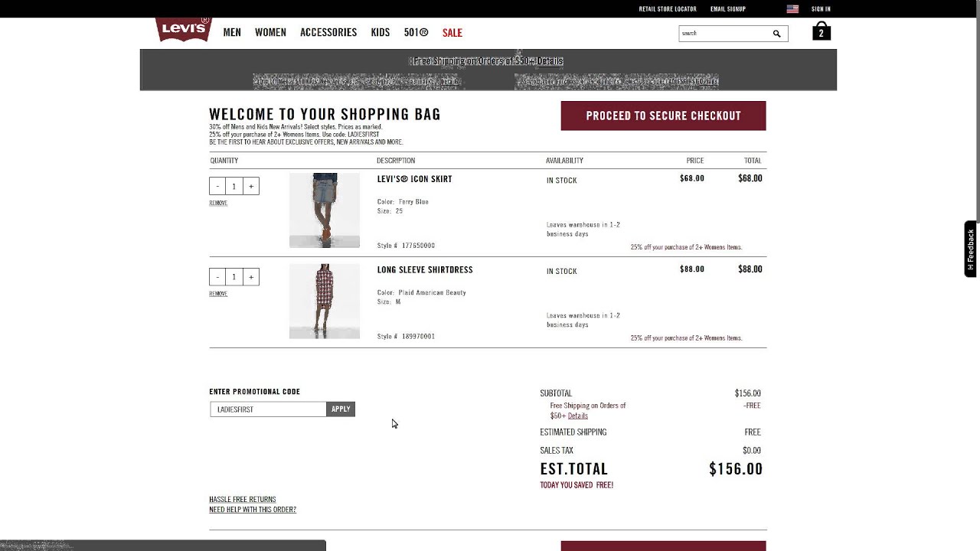Open the WOMEN menu

point(270,32)
